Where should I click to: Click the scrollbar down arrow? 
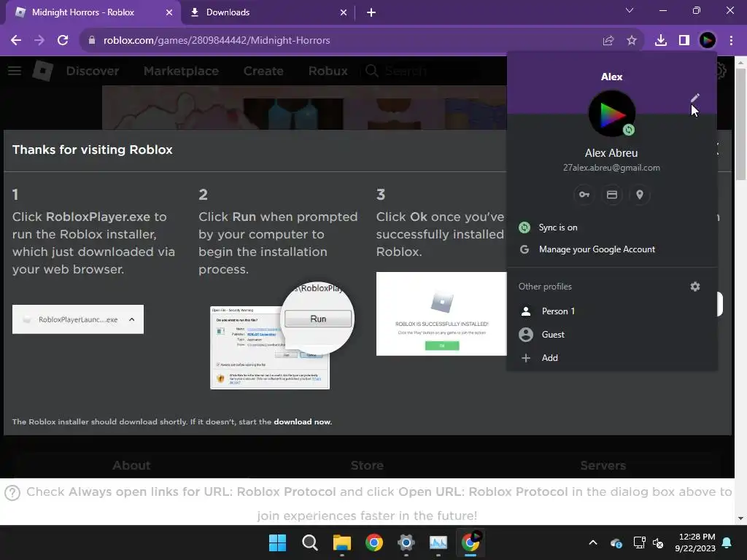click(x=740, y=518)
